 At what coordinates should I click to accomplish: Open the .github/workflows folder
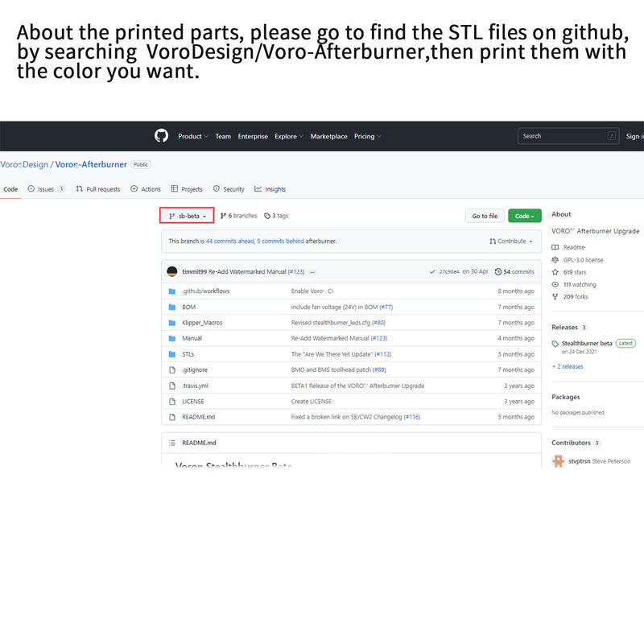coord(206,291)
